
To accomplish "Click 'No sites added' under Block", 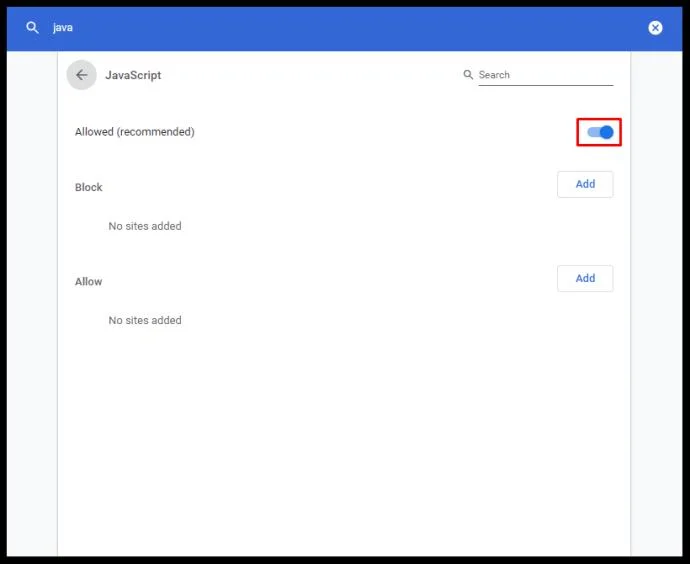I will [x=145, y=226].
